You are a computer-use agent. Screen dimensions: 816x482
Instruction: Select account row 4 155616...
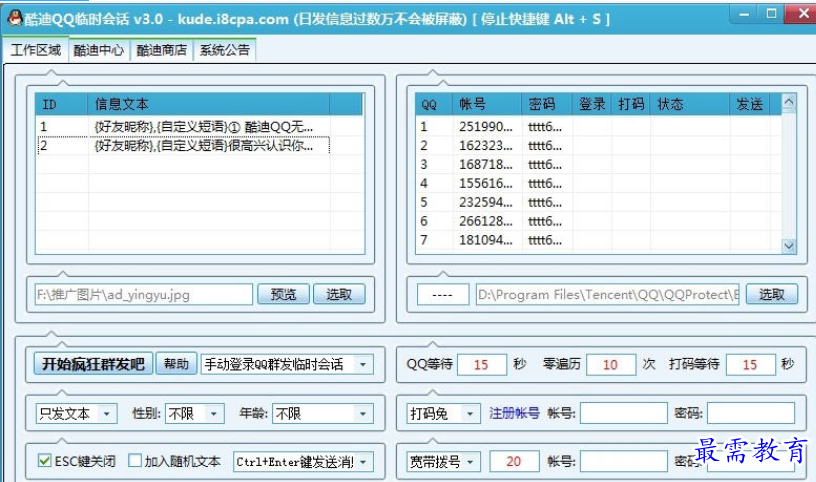tap(598, 183)
